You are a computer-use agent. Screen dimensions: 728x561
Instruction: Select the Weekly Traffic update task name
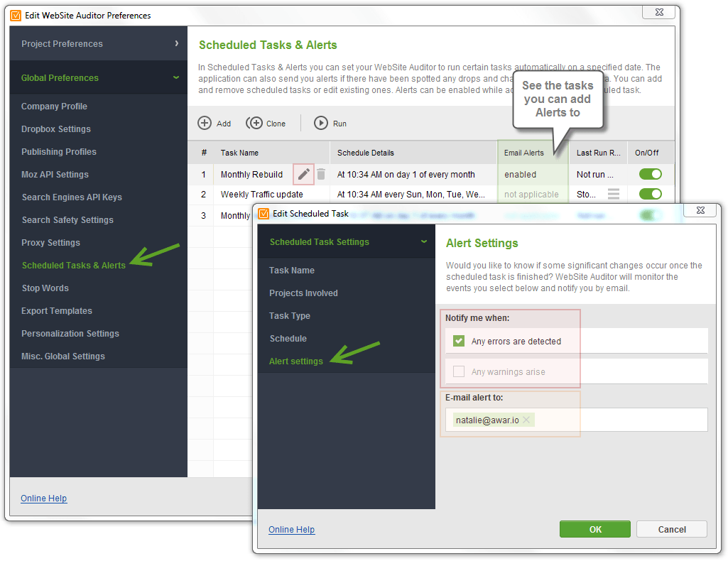262,195
